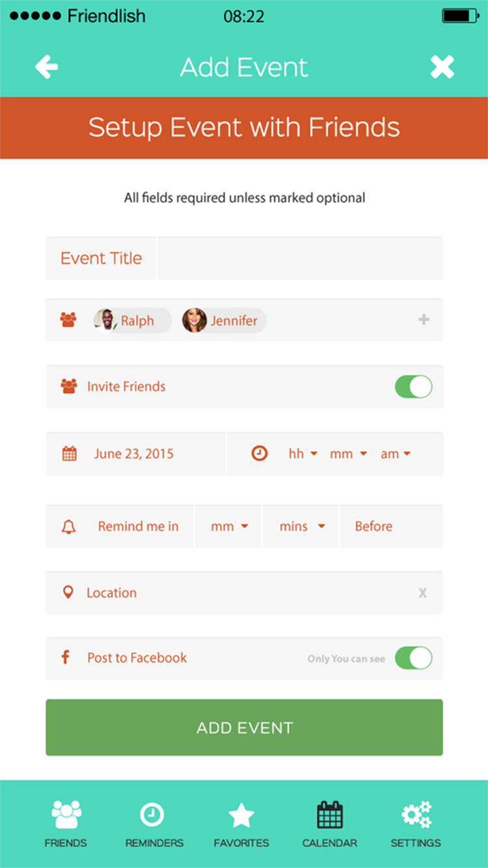488x868 pixels.
Task: Click the clock icon in time row
Action: point(260,454)
